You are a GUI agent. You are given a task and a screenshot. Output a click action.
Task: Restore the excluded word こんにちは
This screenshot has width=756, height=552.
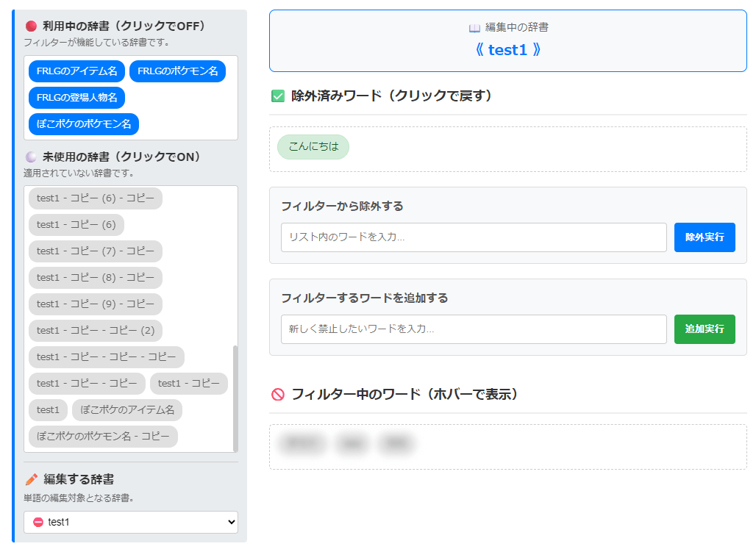313,147
